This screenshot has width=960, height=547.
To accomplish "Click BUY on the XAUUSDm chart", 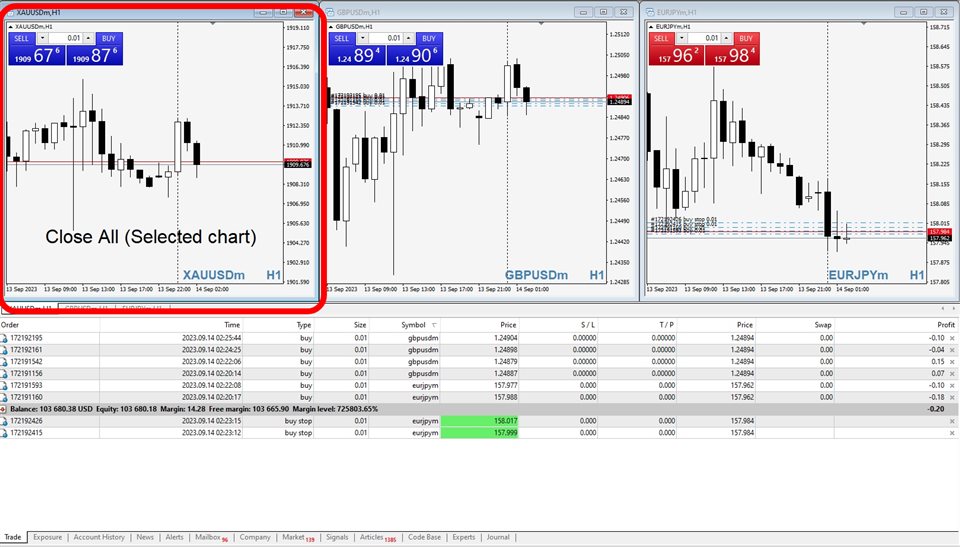I will (x=108, y=38).
